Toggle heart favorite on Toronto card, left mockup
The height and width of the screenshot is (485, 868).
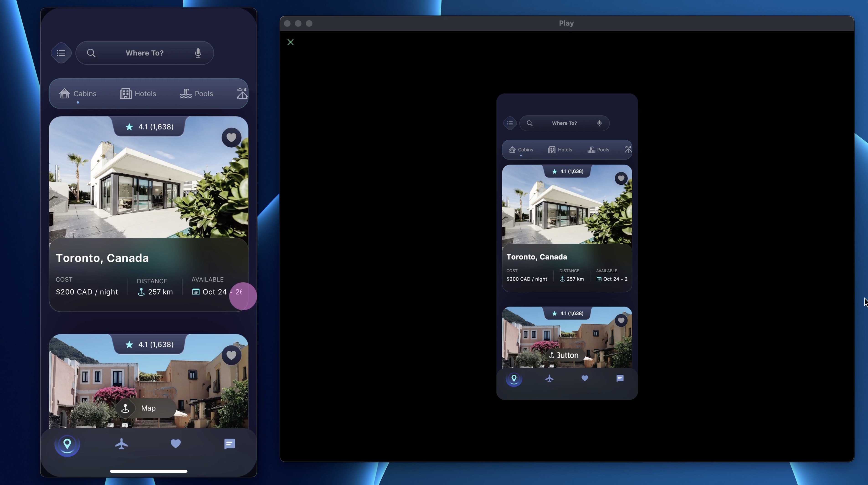coord(231,137)
